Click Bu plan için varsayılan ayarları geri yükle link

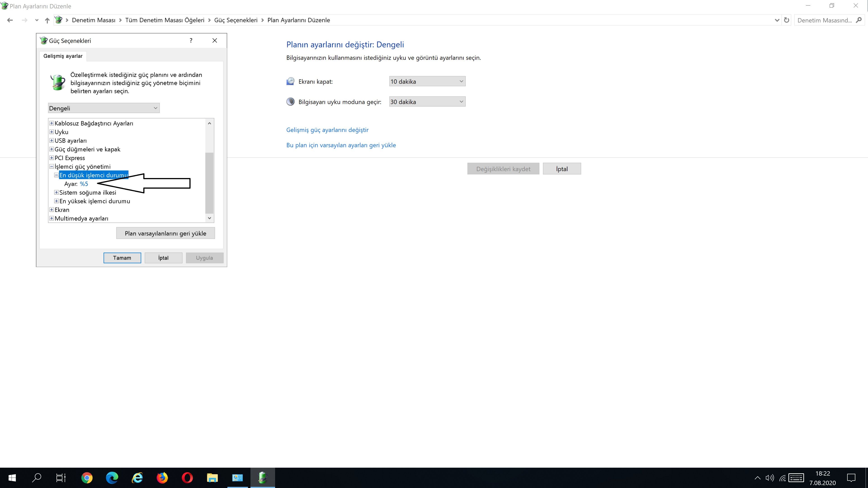tap(341, 145)
